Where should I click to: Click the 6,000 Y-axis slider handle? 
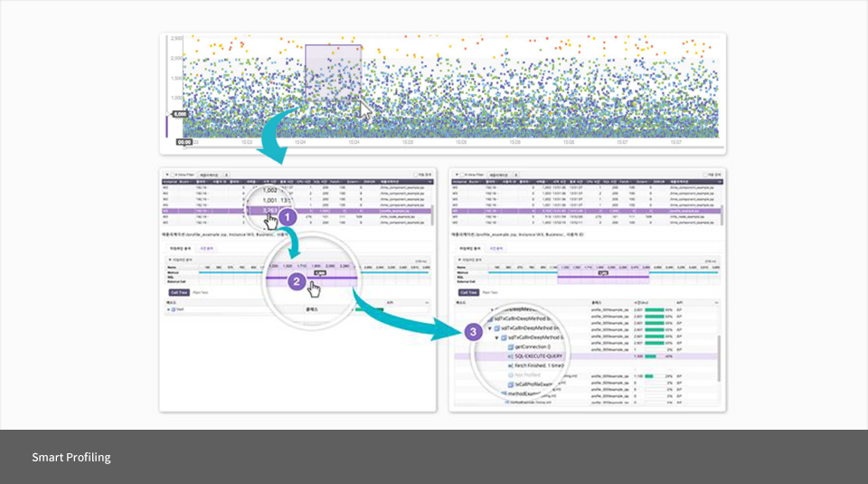[180, 114]
